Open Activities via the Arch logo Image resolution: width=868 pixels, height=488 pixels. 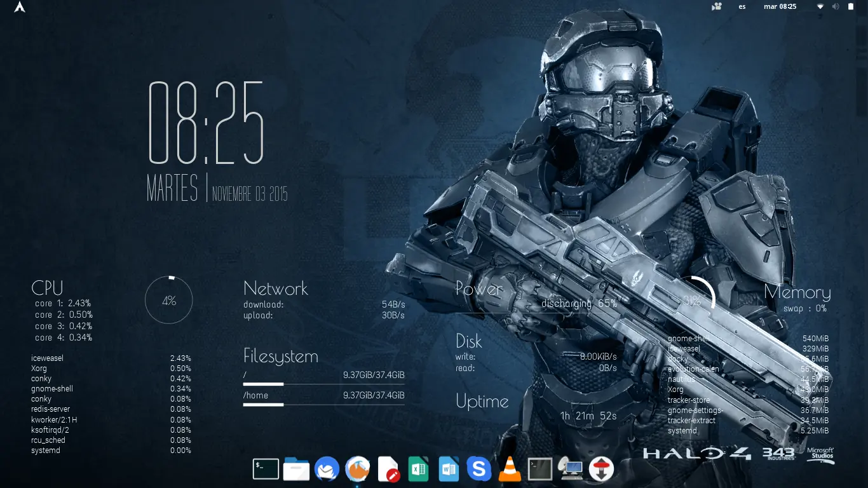click(20, 8)
